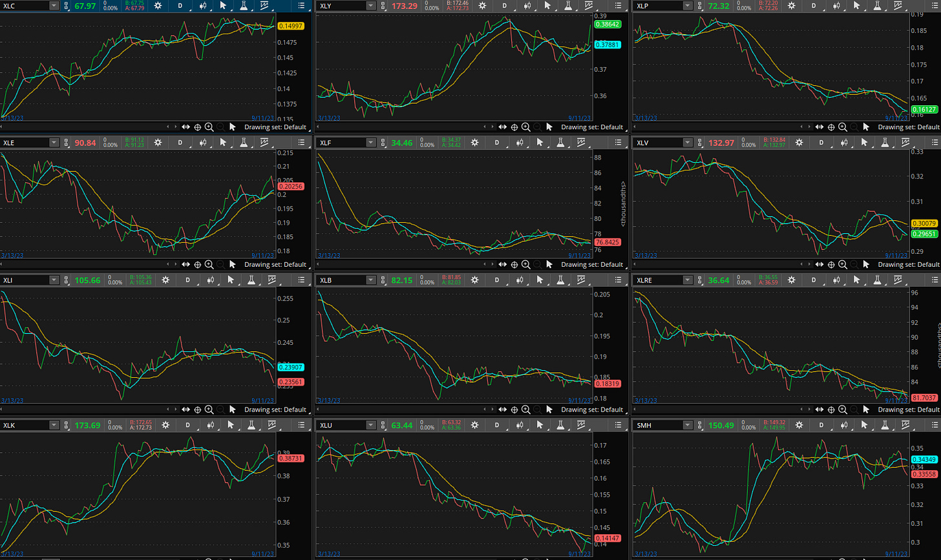Click the XLY last price 173.29
Screen dimensions: 941x560
(404, 6)
